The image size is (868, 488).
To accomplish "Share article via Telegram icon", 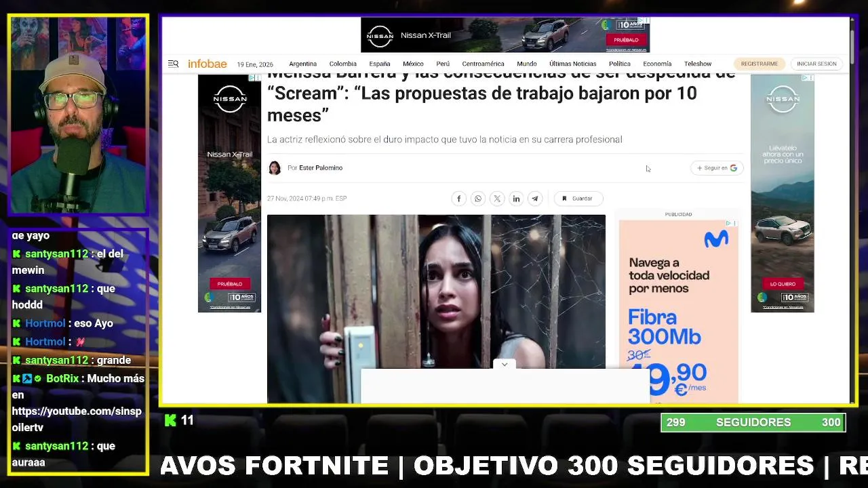I will click(535, 199).
